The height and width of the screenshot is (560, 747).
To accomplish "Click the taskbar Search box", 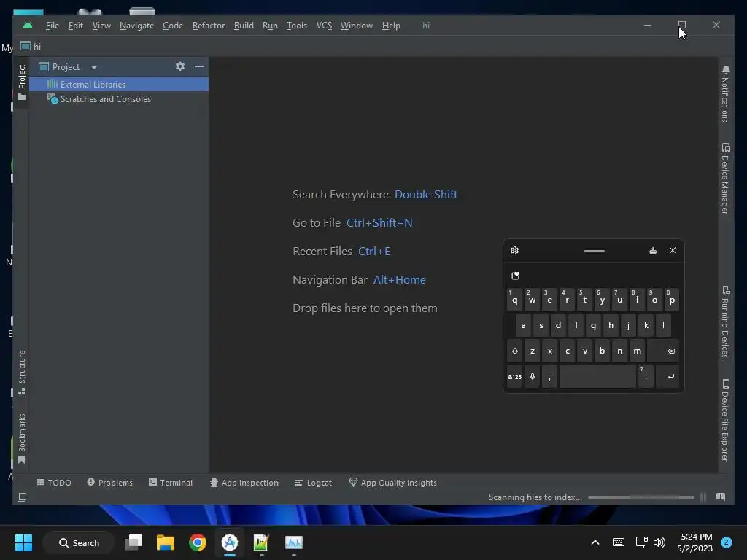I will (79, 542).
